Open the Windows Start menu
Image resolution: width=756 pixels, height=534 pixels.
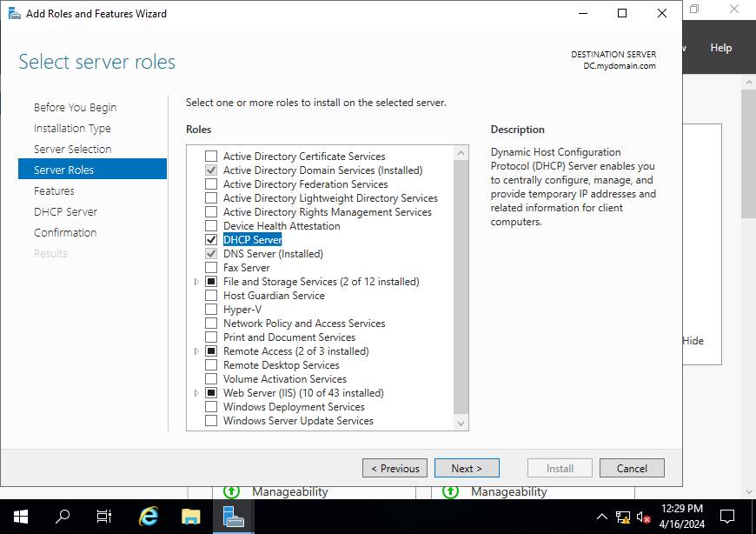20,517
